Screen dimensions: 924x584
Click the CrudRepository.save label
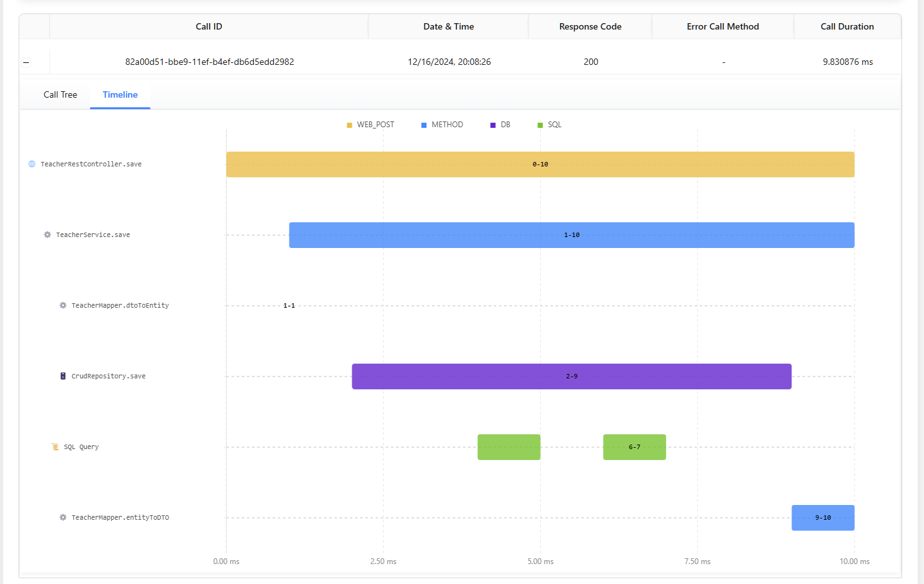(x=109, y=376)
